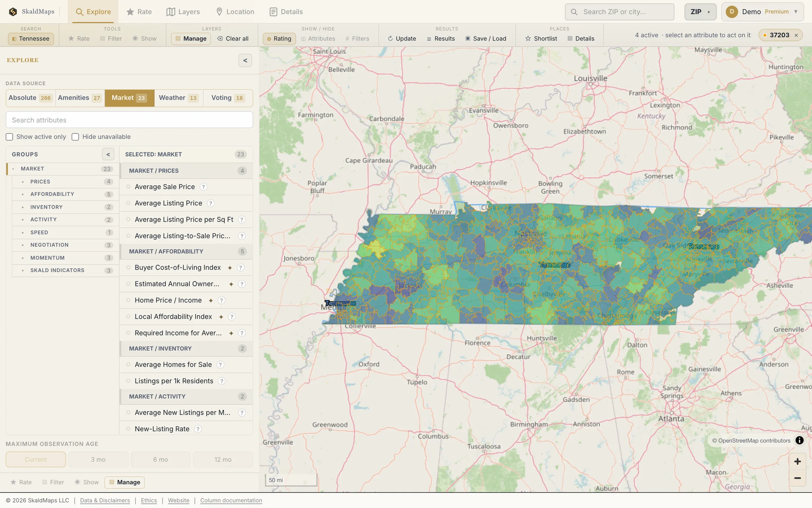Collapse the MARKET tree group
The width and height of the screenshot is (812, 508).
coord(13,169)
